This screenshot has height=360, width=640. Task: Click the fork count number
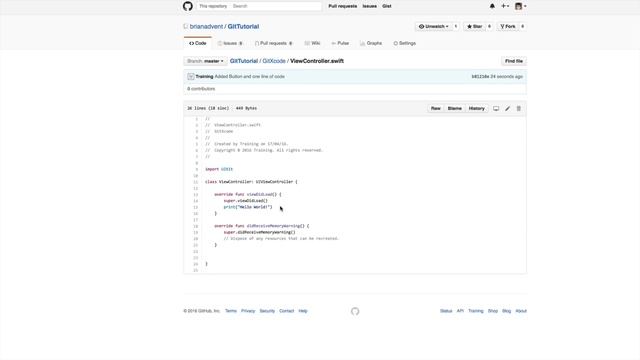coord(522,27)
